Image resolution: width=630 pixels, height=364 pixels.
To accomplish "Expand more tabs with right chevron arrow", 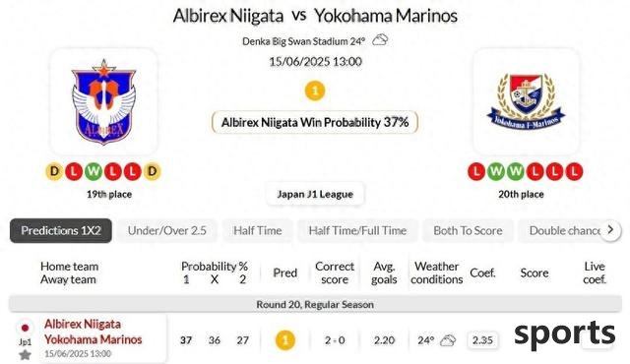I will (610, 230).
